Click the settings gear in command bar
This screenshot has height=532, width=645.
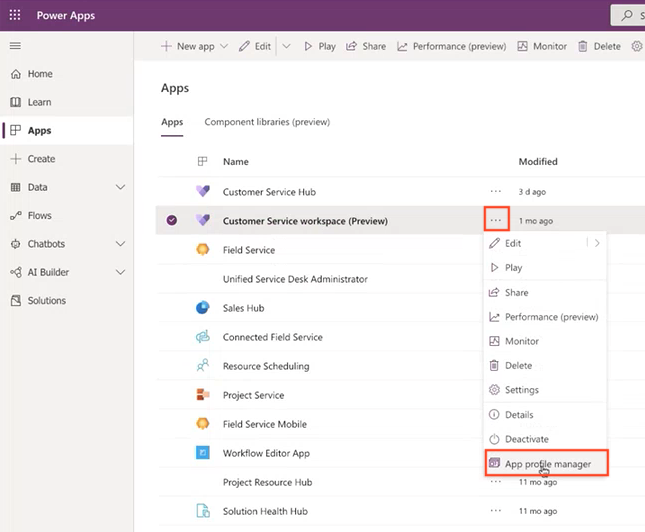coord(637,46)
